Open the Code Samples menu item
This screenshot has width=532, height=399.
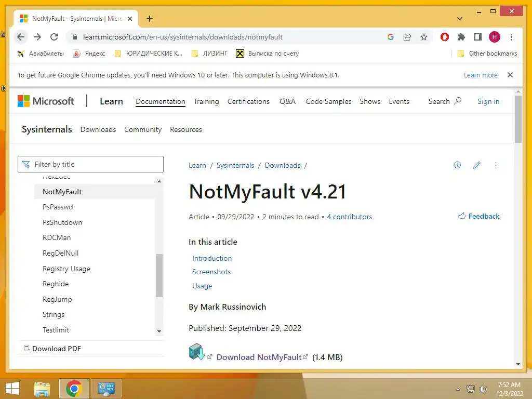pos(328,101)
